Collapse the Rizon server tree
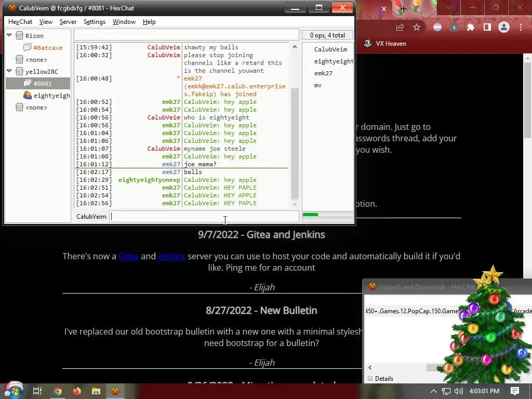Viewport: 532px width, 399px height. click(9, 35)
